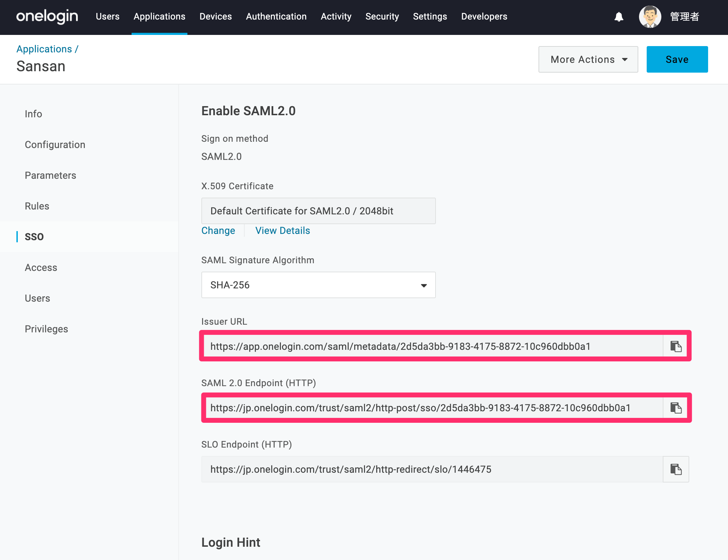728x560 pixels.
Task: Click the Change certificate link
Action: click(218, 230)
